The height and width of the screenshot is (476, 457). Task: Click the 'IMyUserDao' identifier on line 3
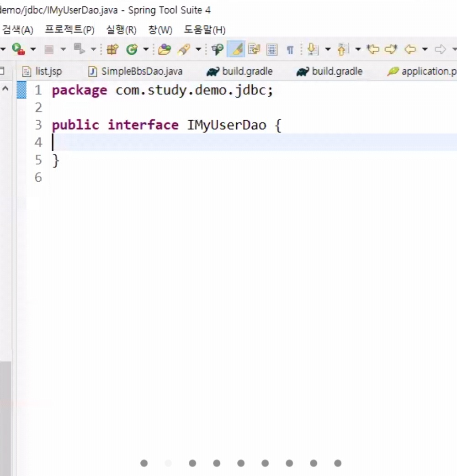click(227, 125)
